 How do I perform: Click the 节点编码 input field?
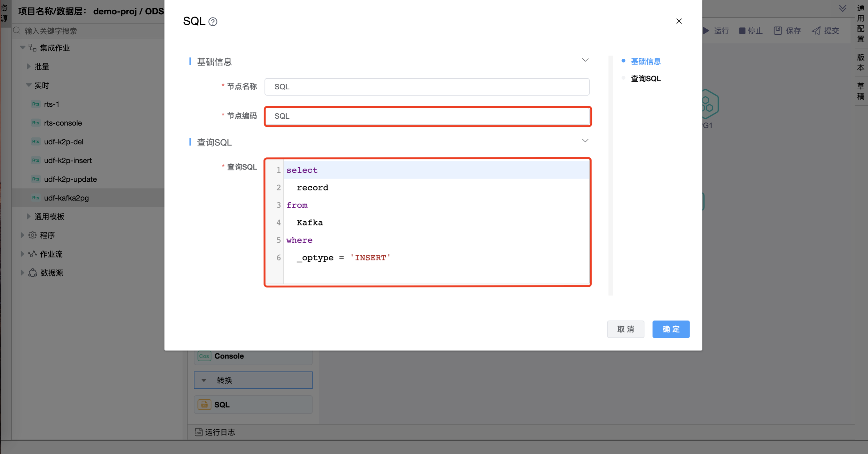[427, 116]
